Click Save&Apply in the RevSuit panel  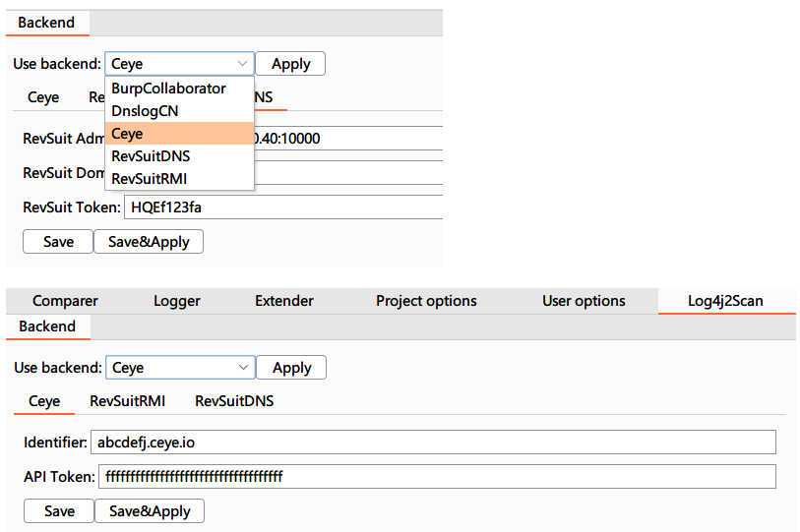149,241
